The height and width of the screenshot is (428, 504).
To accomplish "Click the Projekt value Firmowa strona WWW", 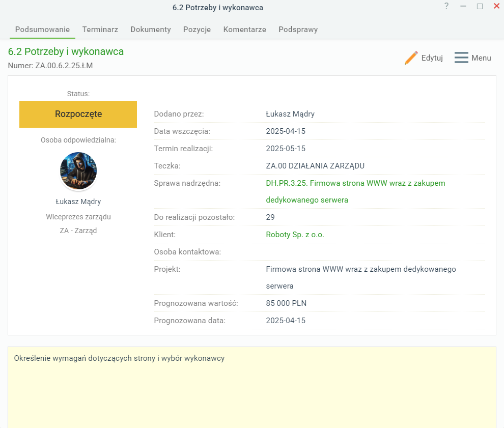I will [x=360, y=278].
